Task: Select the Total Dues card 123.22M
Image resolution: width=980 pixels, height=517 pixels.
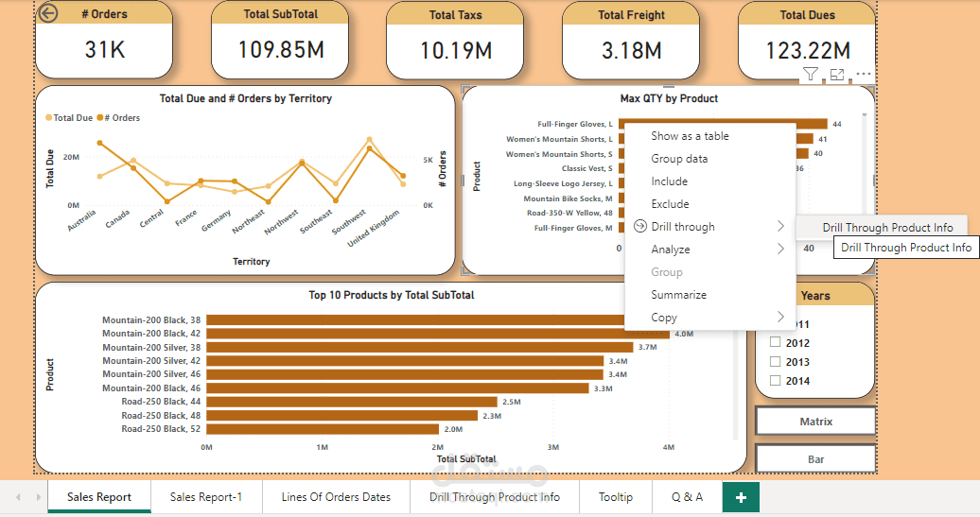Action: pos(807,41)
